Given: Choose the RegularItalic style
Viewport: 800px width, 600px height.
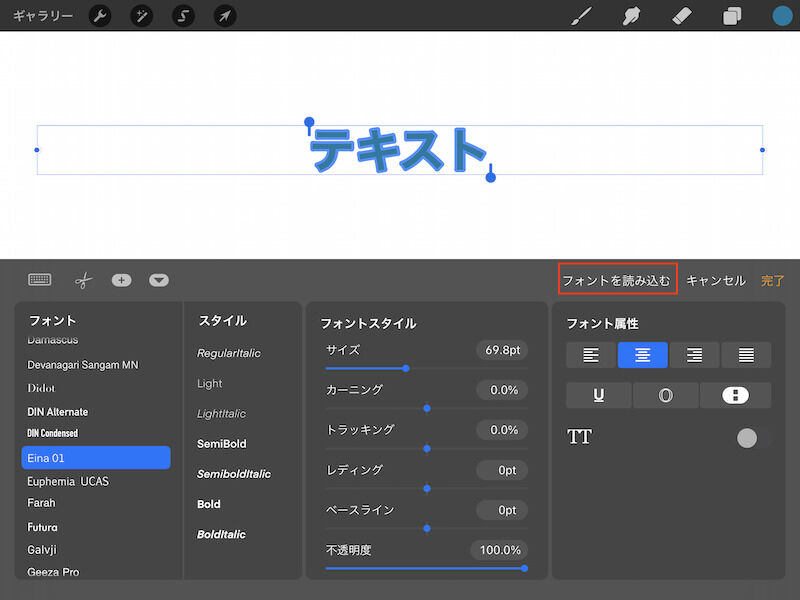Looking at the screenshot, I should [229, 353].
